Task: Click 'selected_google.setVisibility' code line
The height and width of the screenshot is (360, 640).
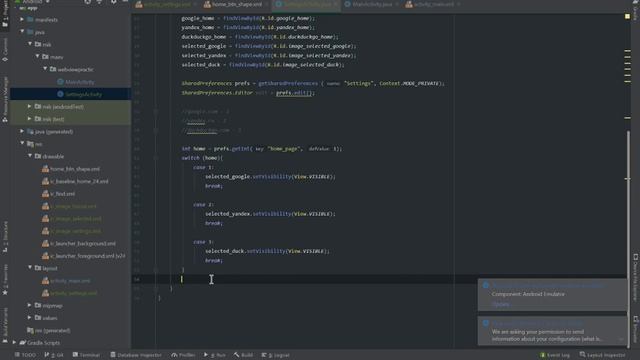Action: point(270,177)
